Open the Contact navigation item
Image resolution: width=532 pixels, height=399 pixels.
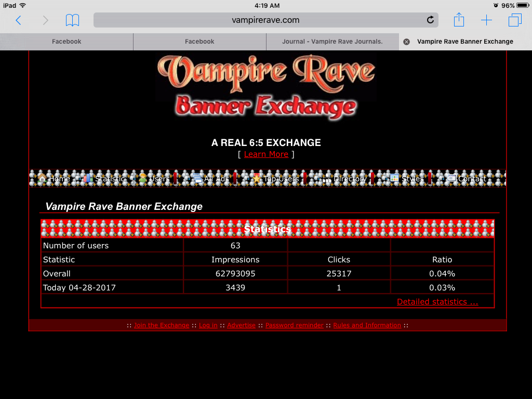(467, 179)
